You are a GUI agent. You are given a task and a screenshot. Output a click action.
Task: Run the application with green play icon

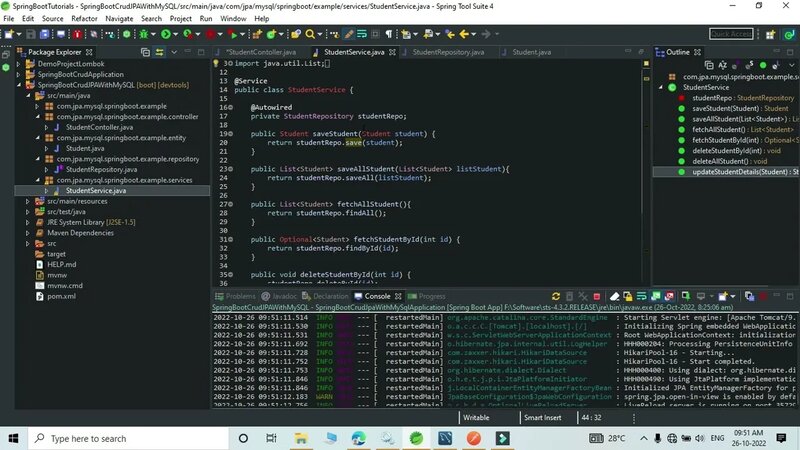click(x=166, y=34)
